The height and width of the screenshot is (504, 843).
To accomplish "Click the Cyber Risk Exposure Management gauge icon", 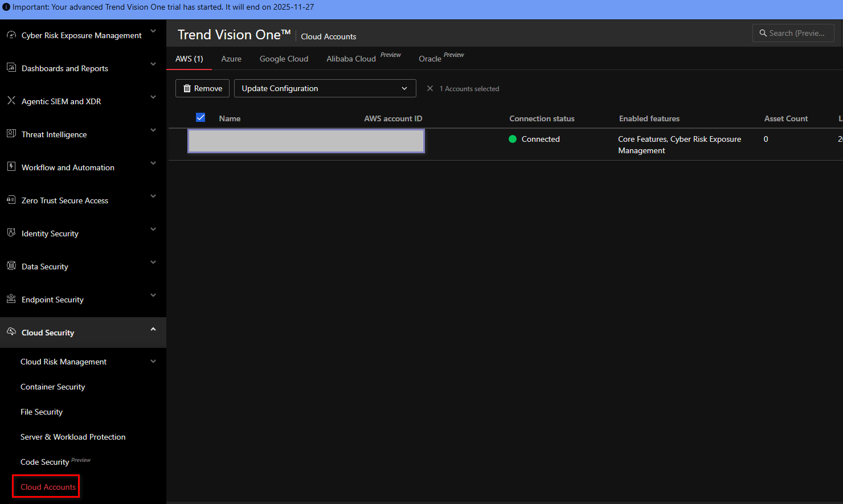I will point(11,35).
